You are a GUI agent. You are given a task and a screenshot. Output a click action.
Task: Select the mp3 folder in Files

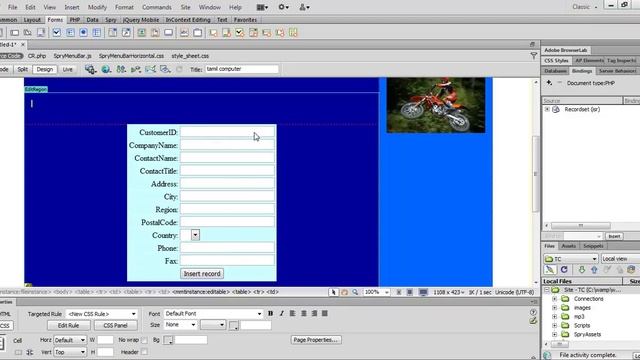click(579, 316)
